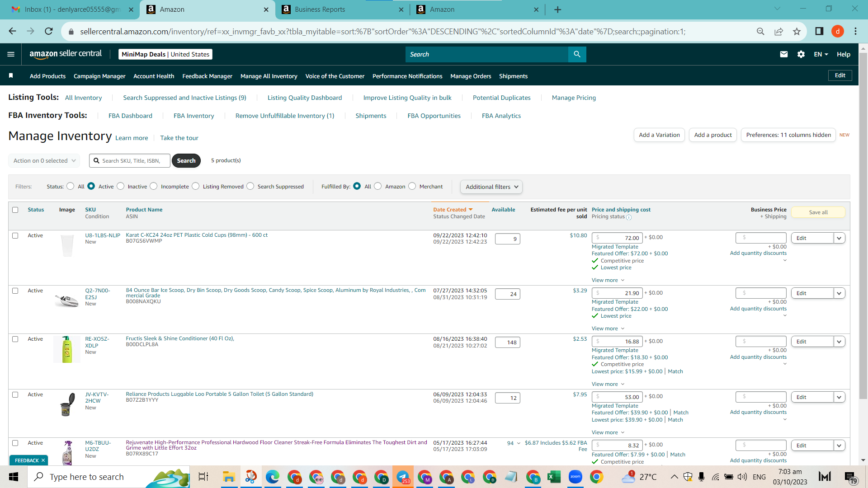Open Account Health in the navigation bar
Screen dimensions: 868x488
click(154, 76)
